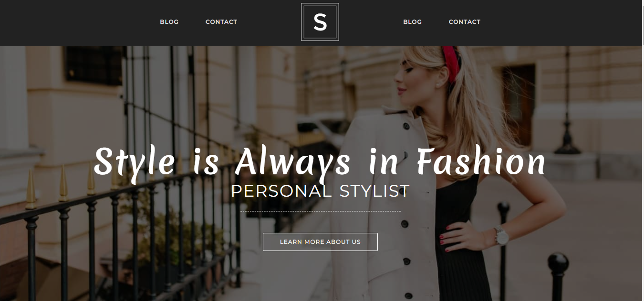
Task: Open the CONTACT link left of the logo
Action: 221,22
